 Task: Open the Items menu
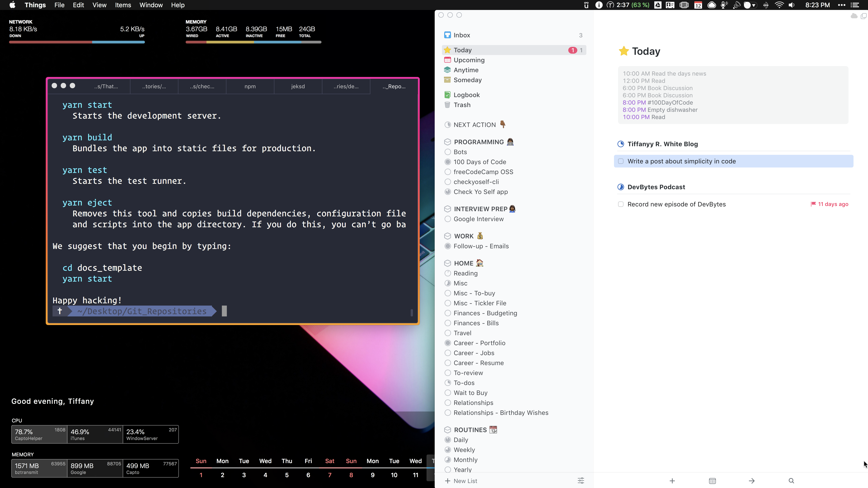[x=123, y=5]
